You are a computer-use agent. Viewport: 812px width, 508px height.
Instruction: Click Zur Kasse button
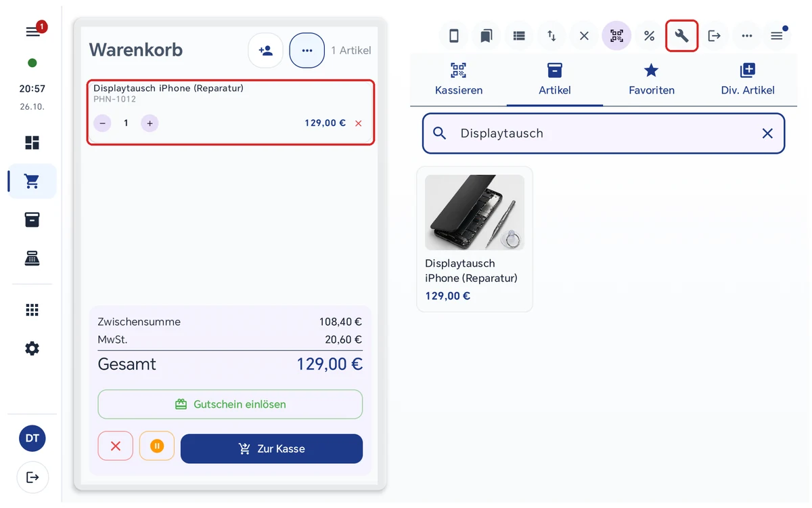(271, 448)
